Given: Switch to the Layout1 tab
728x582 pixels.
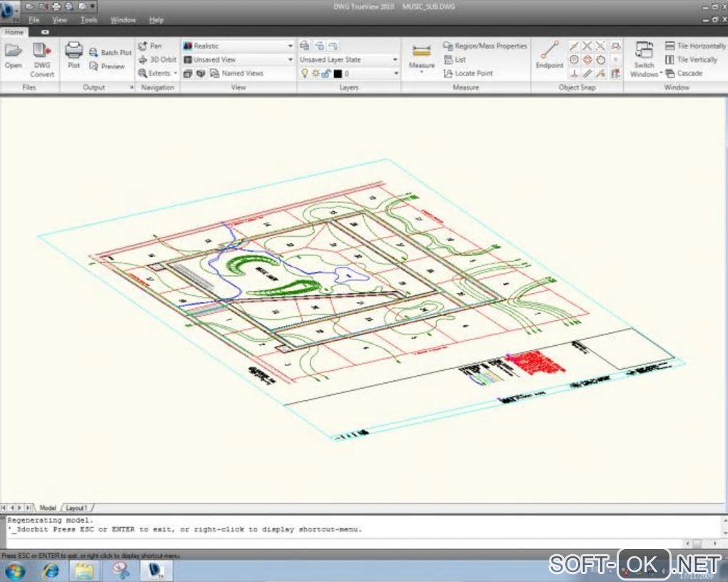Looking at the screenshot, I should [77, 508].
